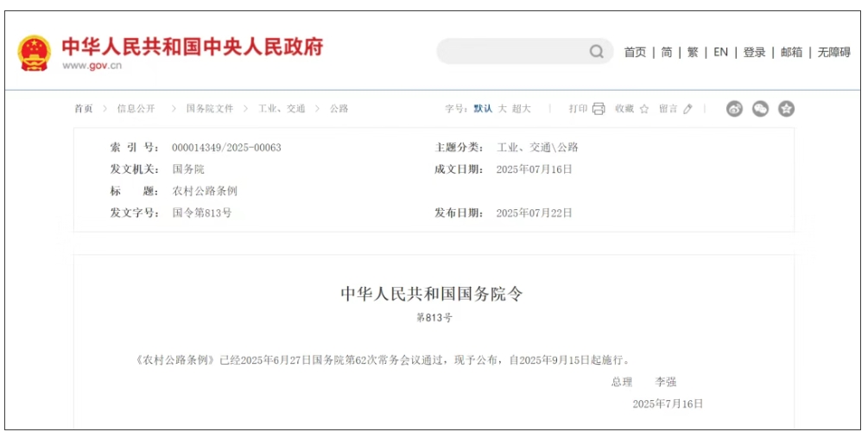Screen dimensions: 868x432
Task: Click the national emblem logo
Action: point(35,53)
